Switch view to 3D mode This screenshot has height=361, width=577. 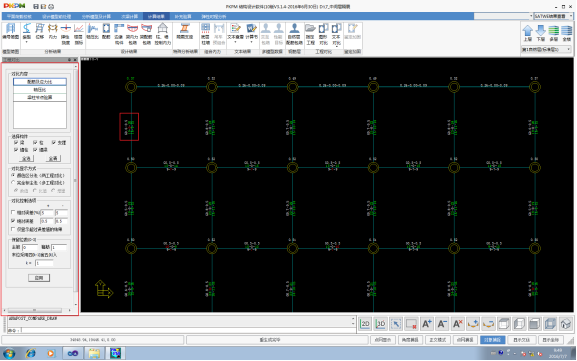(380, 324)
